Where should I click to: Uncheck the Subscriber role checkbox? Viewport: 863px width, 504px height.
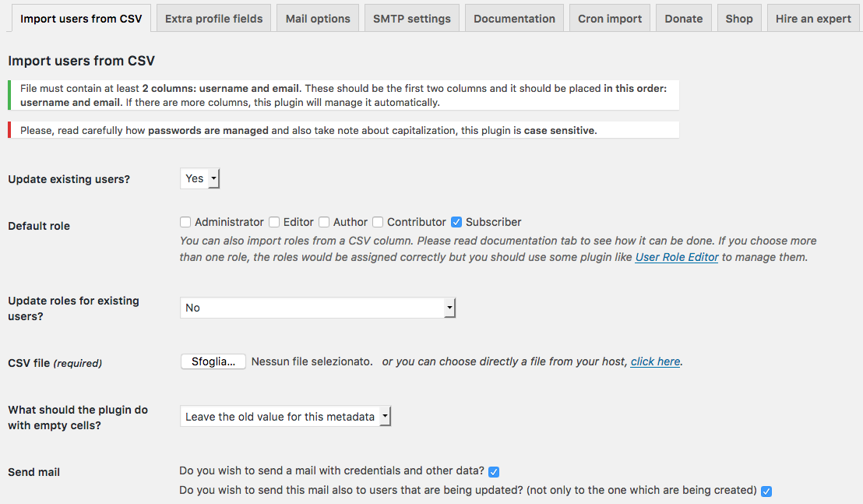pyautogui.click(x=456, y=222)
